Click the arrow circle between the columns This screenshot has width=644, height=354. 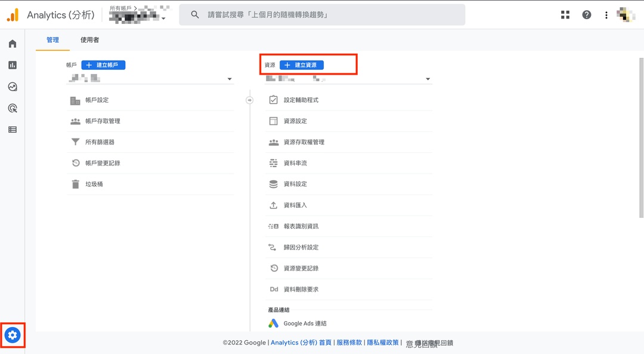pos(249,100)
